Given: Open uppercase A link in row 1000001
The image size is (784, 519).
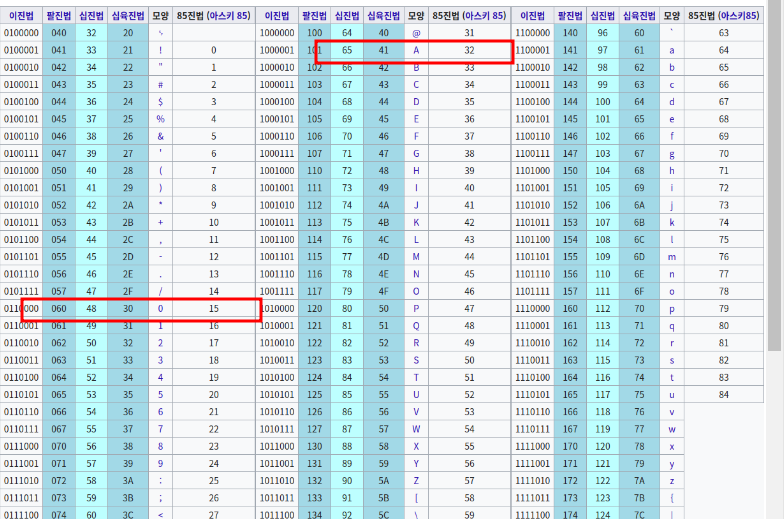Looking at the screenshot, I should point(416,50).
